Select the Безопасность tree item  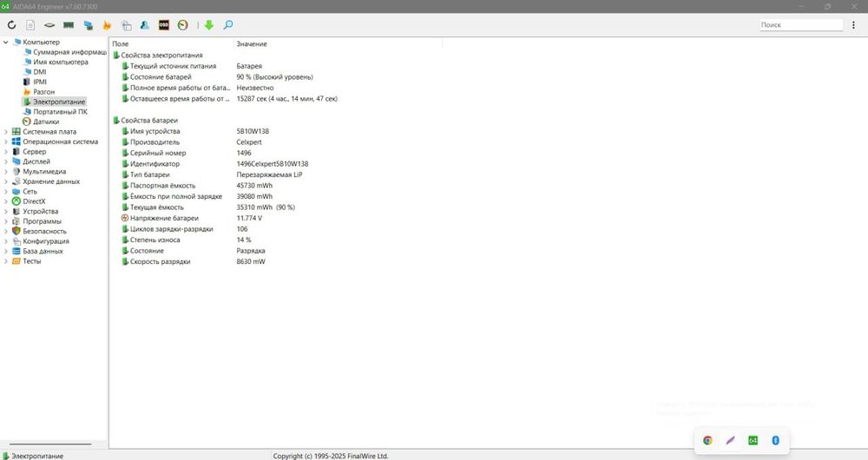(39, 232)
